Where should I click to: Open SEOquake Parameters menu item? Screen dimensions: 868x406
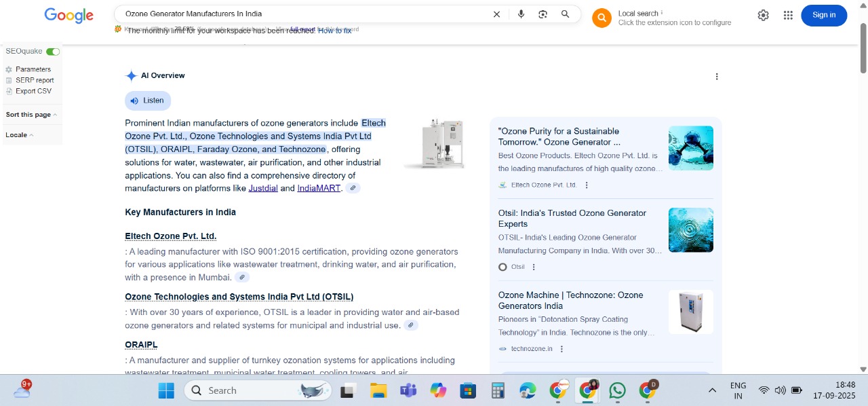tap(33, 69)
